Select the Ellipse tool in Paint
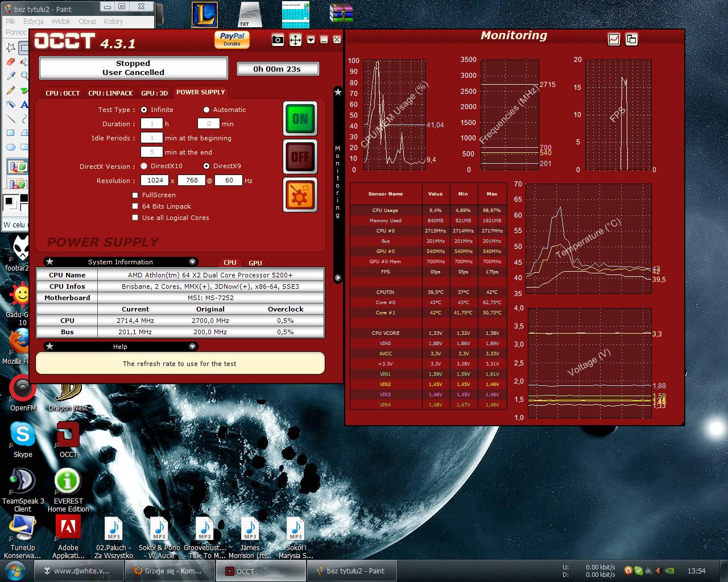 pyautogui.click(x=10, y=147)
